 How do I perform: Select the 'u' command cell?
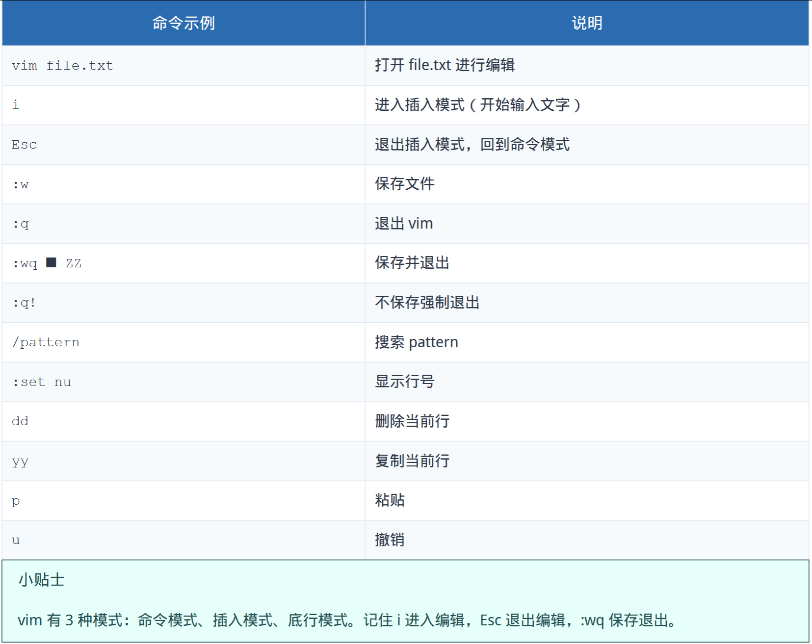point(183,540)
